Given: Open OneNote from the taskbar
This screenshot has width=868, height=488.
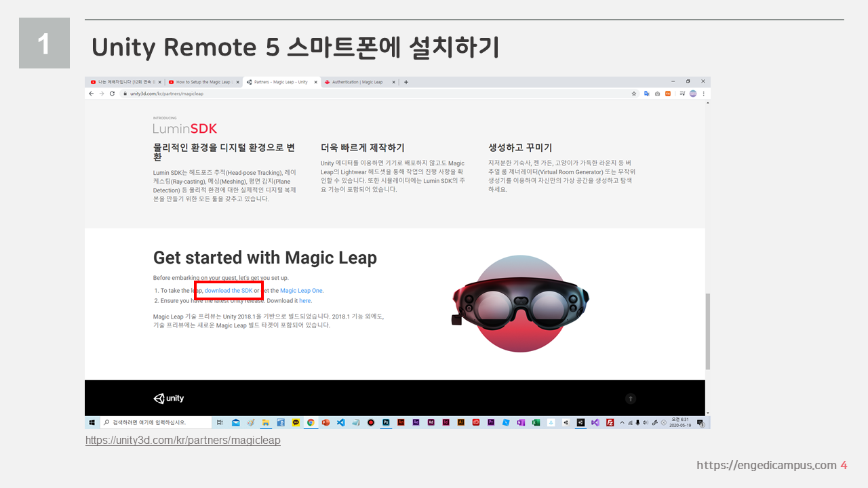Looking at the screenshot, I should (x=521, y=422).
